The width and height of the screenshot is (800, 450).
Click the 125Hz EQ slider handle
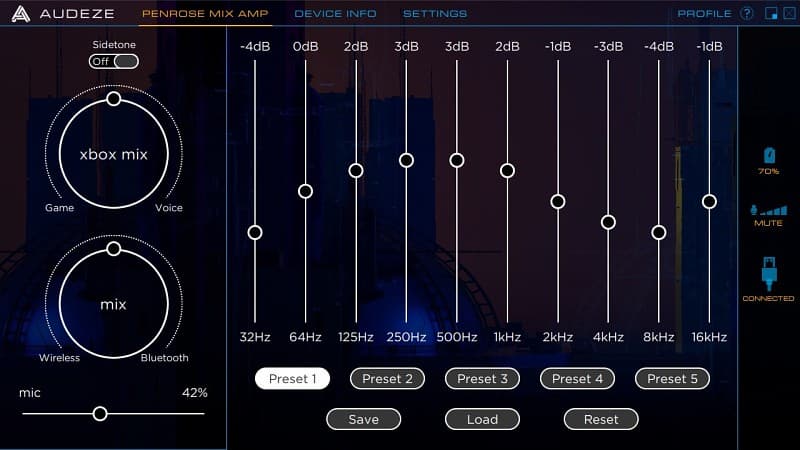356,170
